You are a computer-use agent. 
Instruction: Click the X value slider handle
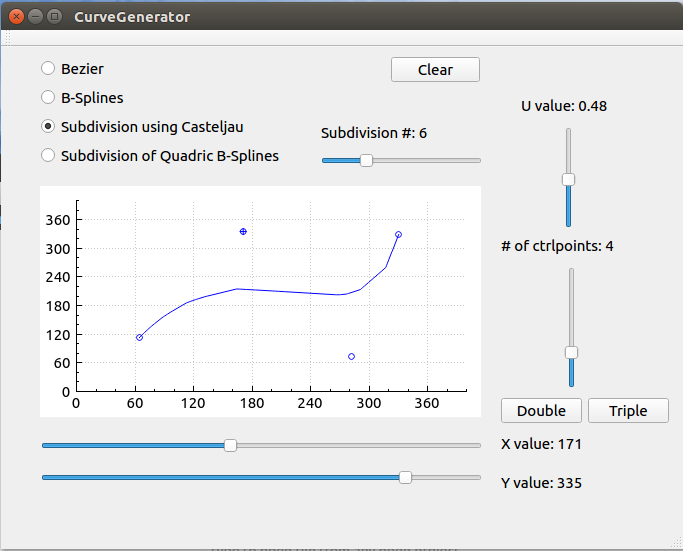click(230, 445)
